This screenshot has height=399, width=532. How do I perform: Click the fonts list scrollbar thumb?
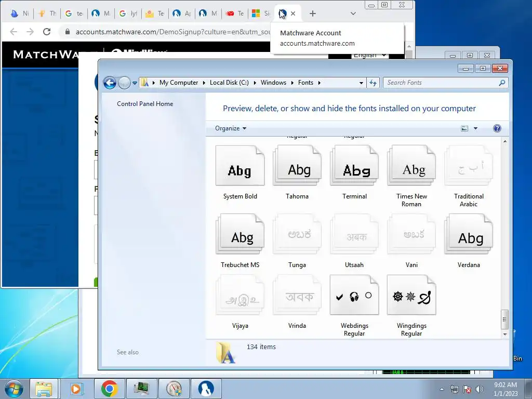point(505,320)
